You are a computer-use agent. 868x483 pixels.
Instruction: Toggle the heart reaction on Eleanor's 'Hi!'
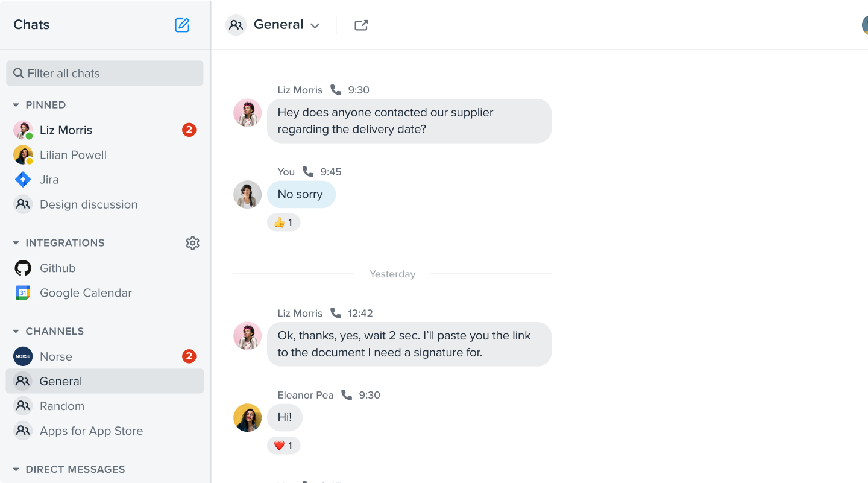coord(283,445)
